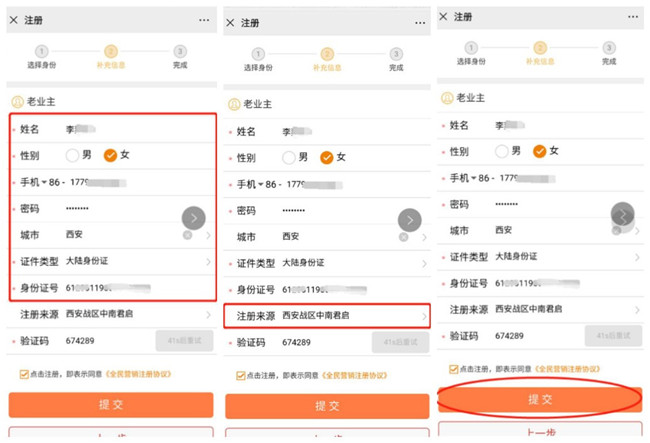650x443 pixels.
Task: Click the 老业主 user icon in middle panel
Action: [233, 103]
